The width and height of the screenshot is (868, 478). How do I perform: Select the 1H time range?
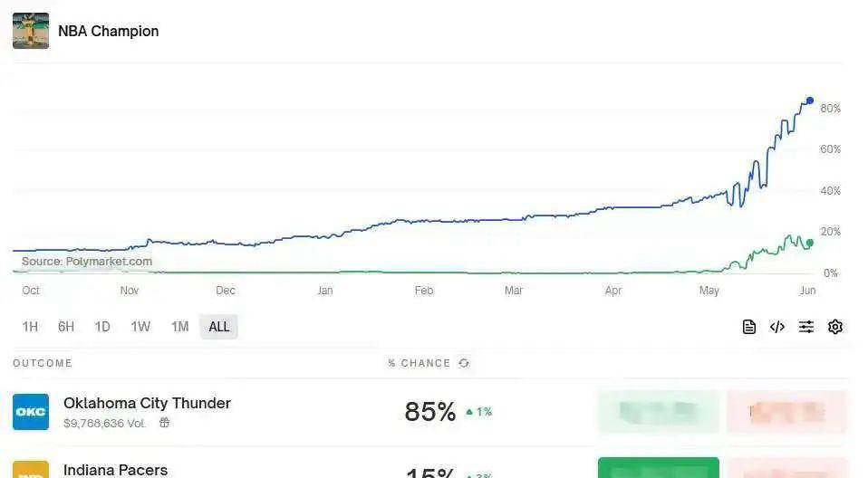point(30,327)
